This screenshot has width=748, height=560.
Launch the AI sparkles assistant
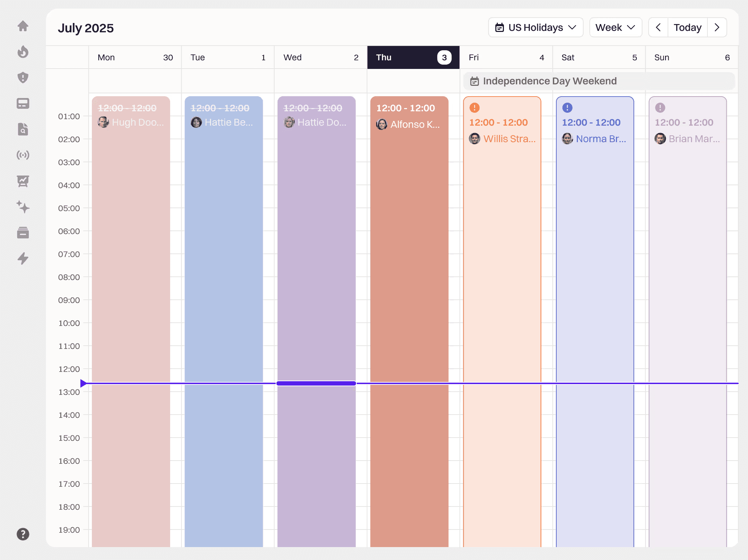23,207
